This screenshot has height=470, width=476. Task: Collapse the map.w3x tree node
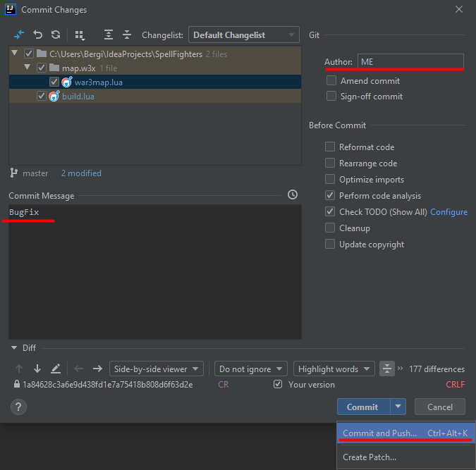pyautogui.click(x=27, y=67)
